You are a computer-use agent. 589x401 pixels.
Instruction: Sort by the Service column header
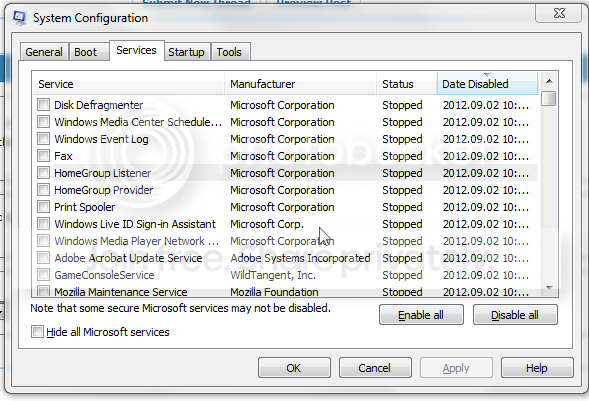(128, 84)
